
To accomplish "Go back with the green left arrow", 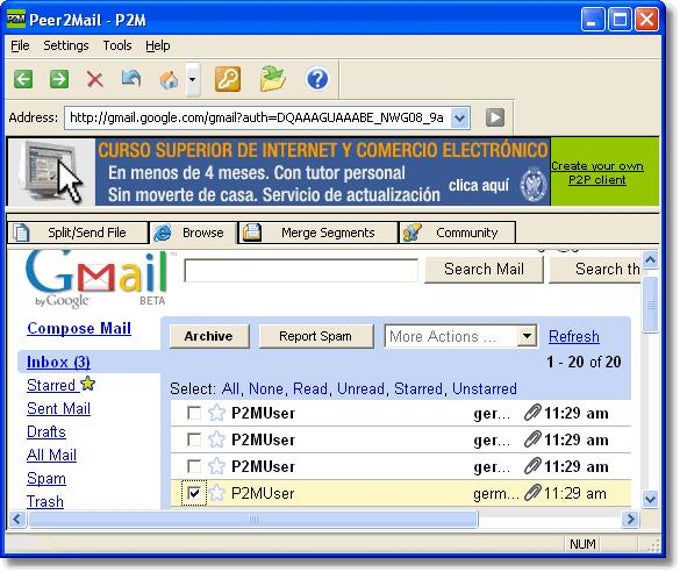I will pyautogui.click(x=23, y=79).
